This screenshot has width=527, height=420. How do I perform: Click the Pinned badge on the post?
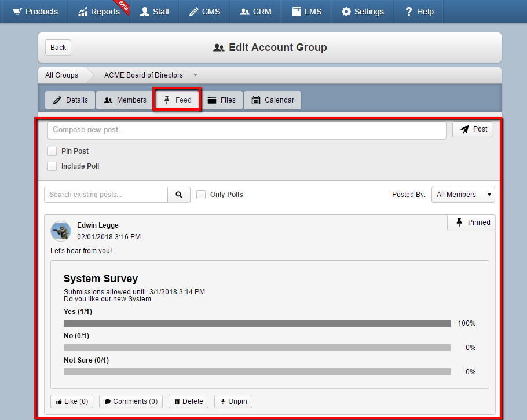click(x=471, y=222)
